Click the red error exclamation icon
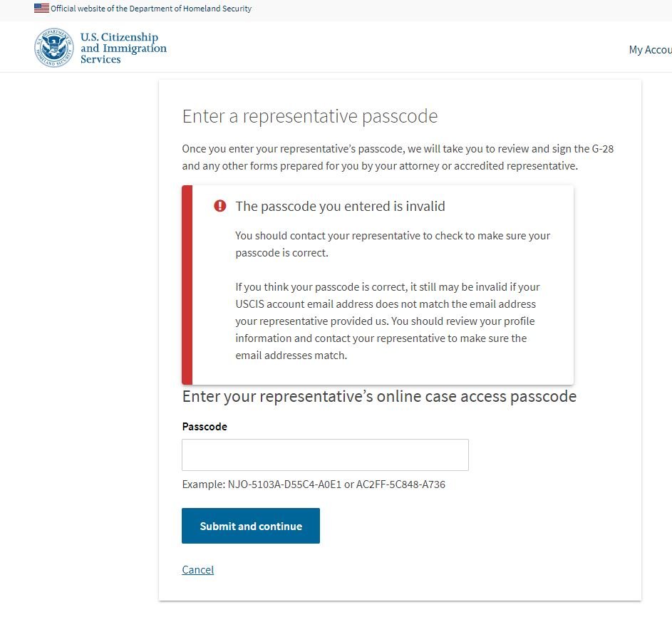The height and width of the screenshot is (617, 672). (x=220, y=206)
